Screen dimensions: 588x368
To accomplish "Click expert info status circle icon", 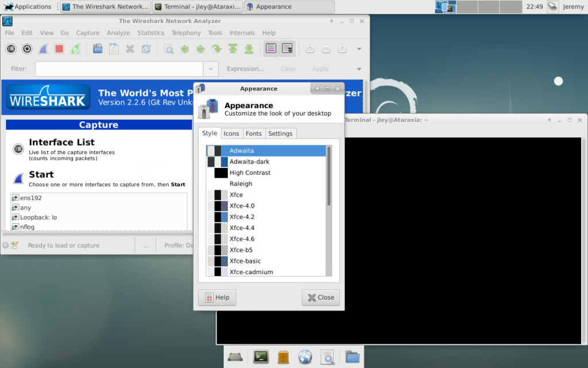I will 5,245.
